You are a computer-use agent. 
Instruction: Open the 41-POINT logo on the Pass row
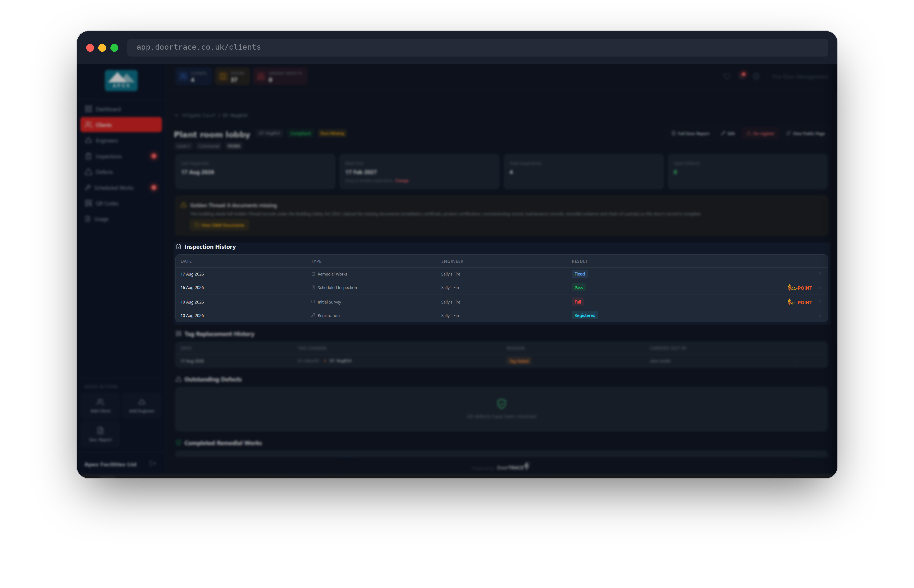click(799, 287)
